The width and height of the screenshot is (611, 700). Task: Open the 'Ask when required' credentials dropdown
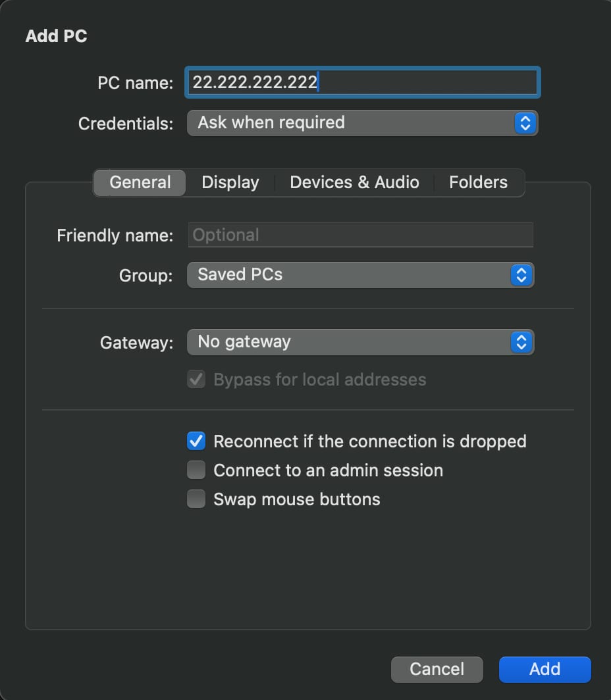[x=361, y=123]
